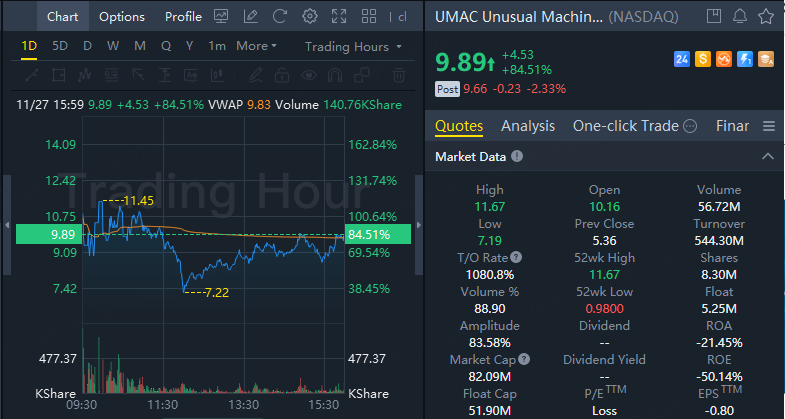
Task: Set a price alert with the bell icon
Action: [x=740, y=17]
